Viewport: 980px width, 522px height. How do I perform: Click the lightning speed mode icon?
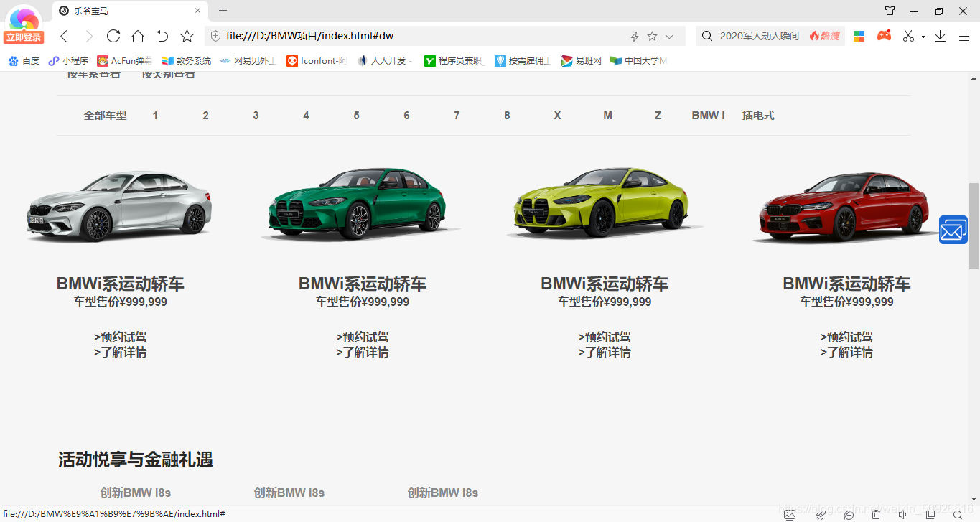[x=635, y=37]
